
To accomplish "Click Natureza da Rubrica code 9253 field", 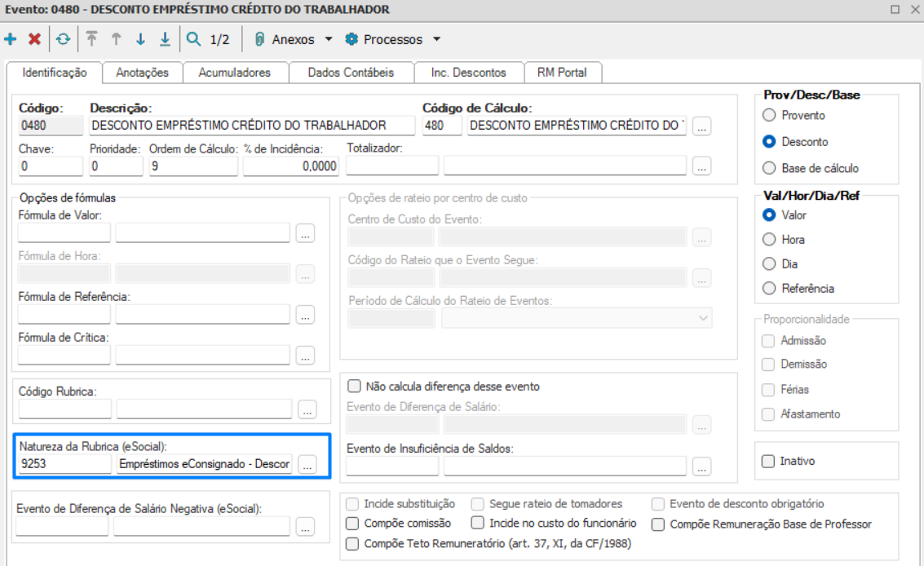I will pyautogui.click(x=64, y=464).
